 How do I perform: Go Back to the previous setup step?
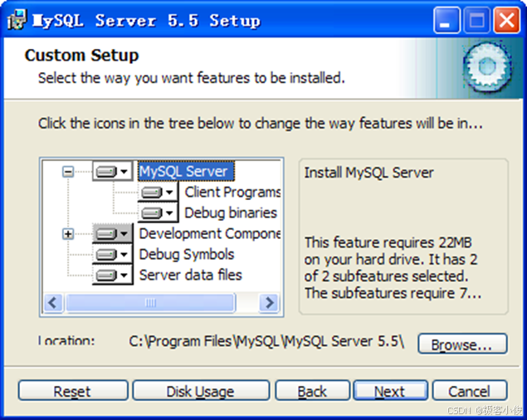(312, 390)
